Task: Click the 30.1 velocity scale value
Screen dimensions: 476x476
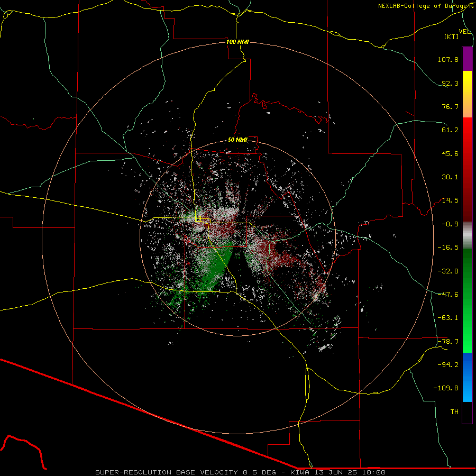Action: (450, 177)
